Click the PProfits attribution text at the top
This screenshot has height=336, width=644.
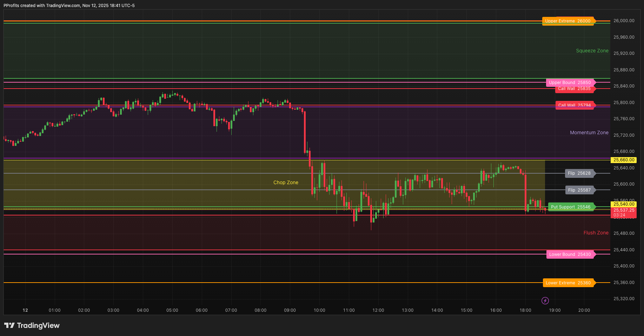click(69, 5)
